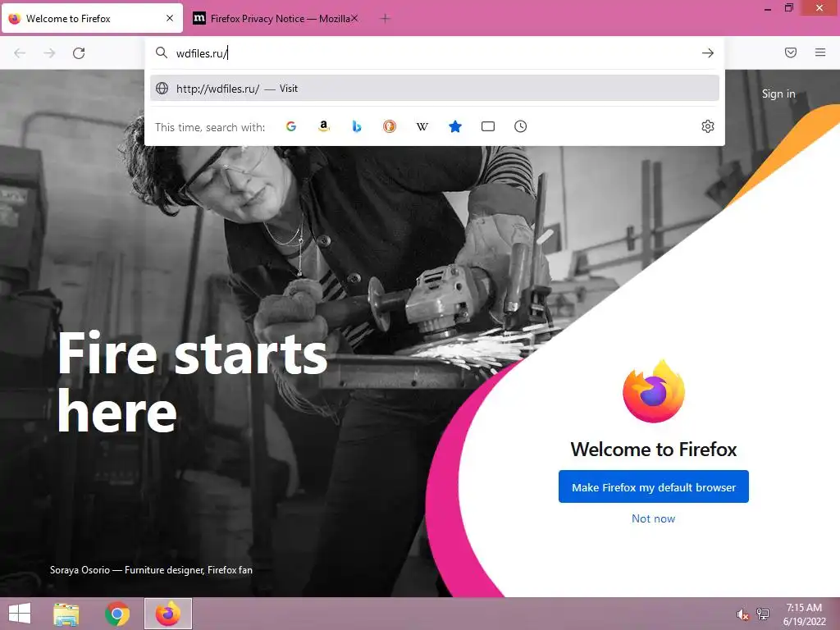This screenshot has width=840, height=630.
Task: Click in the address bar text field
Action: pos(434,53)
